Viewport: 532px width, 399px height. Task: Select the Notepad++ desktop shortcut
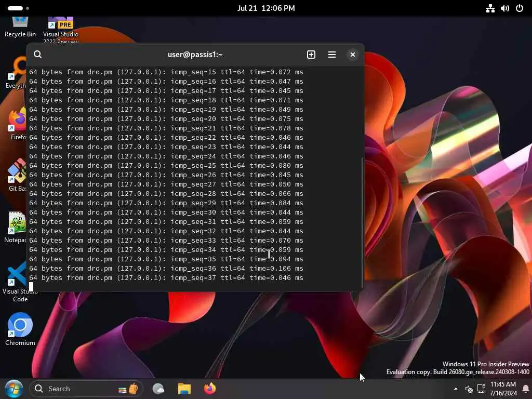16,228
